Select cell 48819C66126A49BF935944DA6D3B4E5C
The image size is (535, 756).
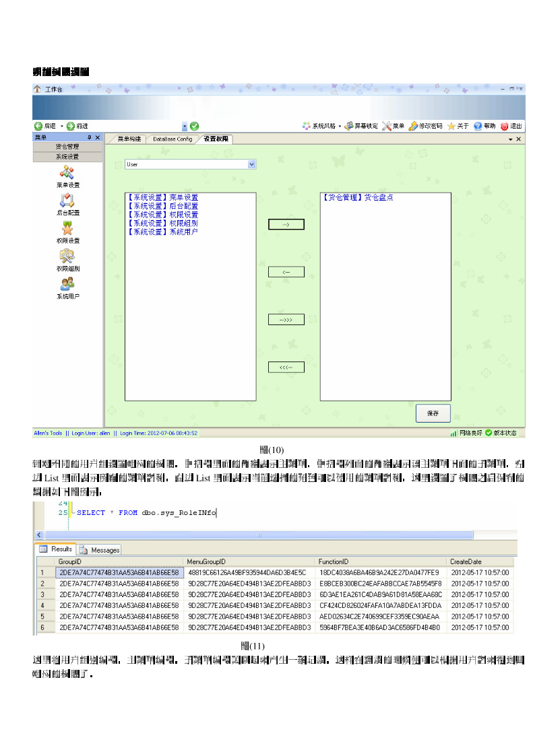point(249,573)
